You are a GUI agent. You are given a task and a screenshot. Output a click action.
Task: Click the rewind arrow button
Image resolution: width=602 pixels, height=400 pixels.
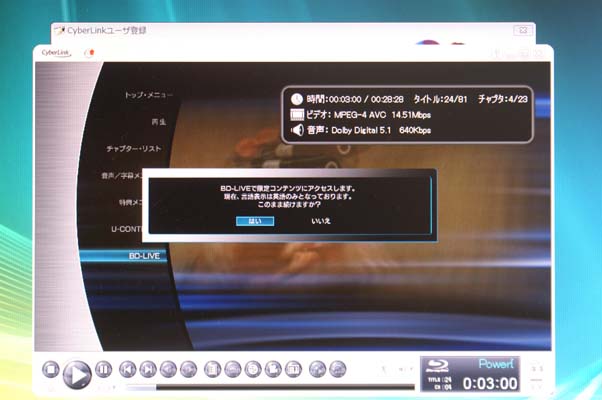click(168, 370)
